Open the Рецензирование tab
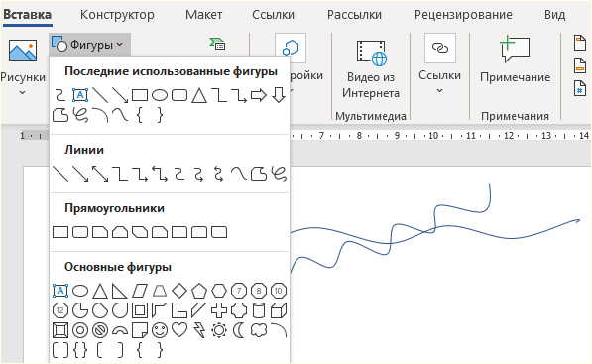592x364 pixels. tap(463, 15)
